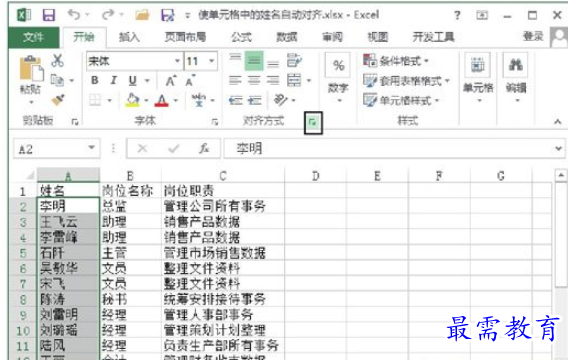This screenshot has width=568, height=360.
Task: Click the Paste clipboard icon
Action: click(x=31, y=68)
